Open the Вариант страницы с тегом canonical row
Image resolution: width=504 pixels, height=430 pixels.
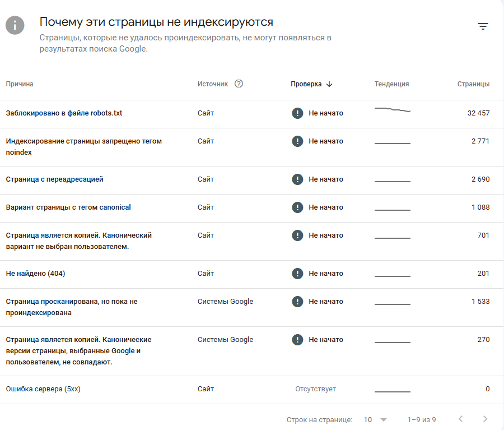tap(68, 207)
